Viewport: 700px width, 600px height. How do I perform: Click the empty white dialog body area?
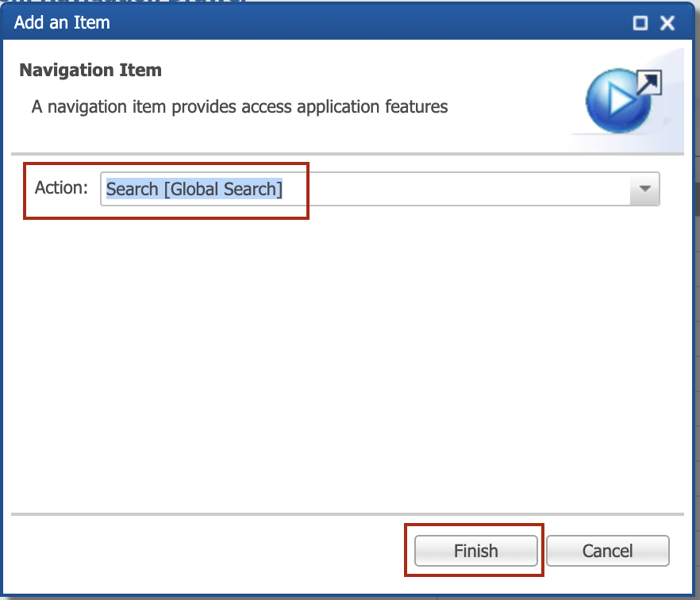click(348, 362)
